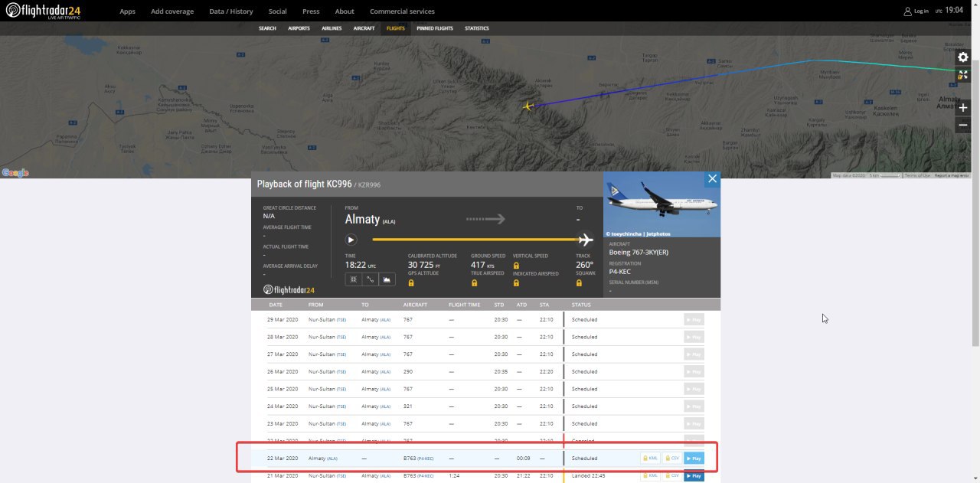
Task: Click the Vertical Speed lock icon
Action: pyautogui.click(x=517, y=265)
